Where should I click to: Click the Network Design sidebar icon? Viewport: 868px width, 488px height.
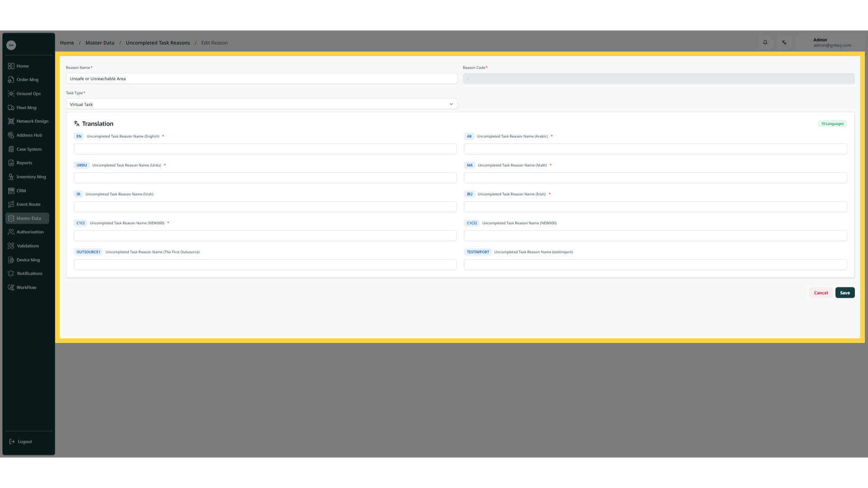tap(11, 121)
